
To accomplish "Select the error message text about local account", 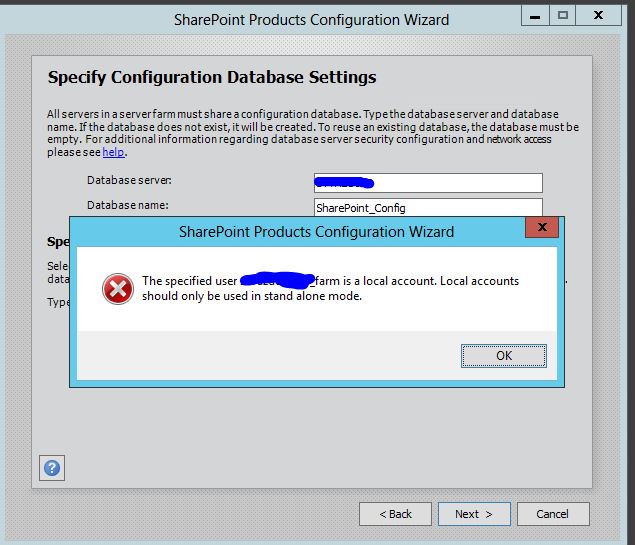I will [x=330, y=288].
